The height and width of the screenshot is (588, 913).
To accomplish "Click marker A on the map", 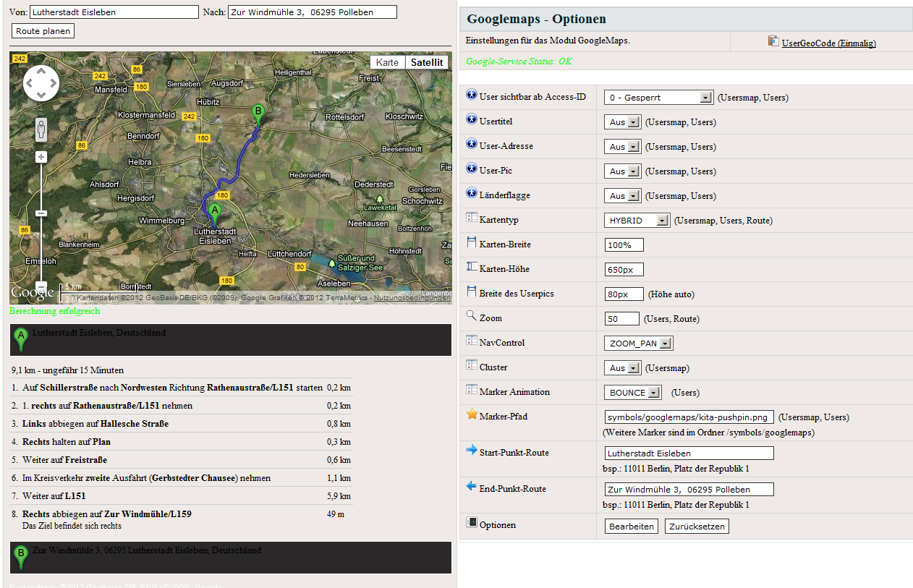I will click(x=214, y=214).
